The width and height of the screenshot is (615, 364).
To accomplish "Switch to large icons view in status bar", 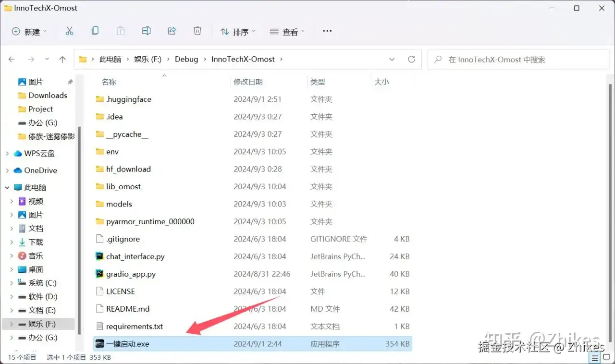I will point(606,358).
